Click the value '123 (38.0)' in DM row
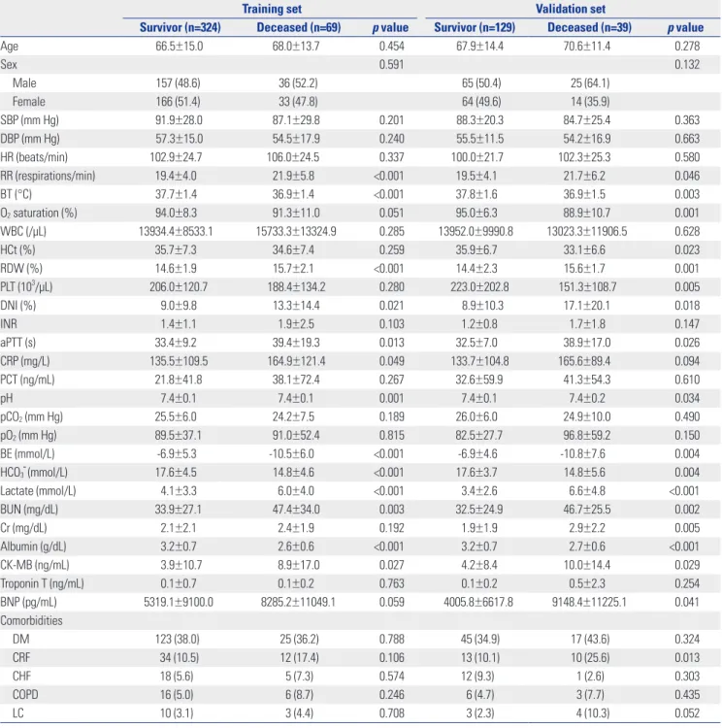Viewport: 722px width, 728px height. [x=178, y=641]
